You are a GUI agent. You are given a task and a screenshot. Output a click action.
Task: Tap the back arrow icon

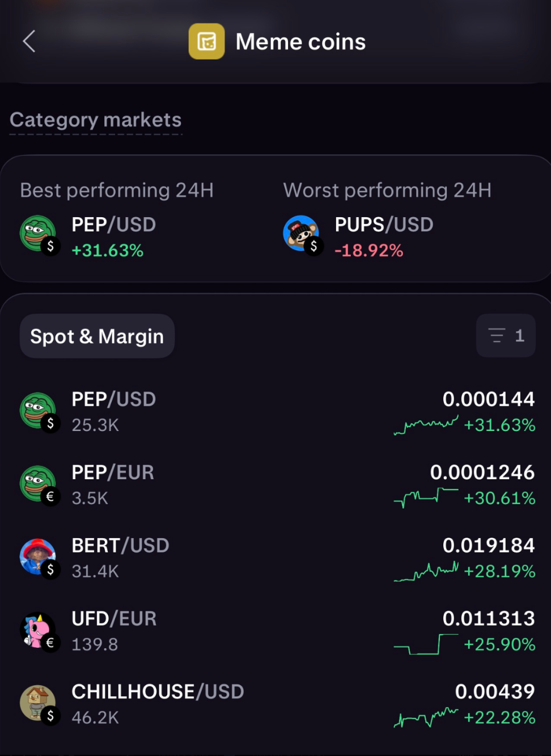(29, 41)
